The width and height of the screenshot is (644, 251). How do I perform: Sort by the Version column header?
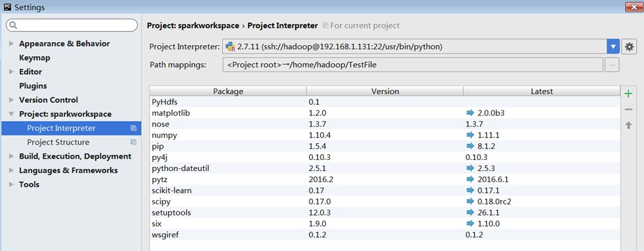click(x=385, y=92)
